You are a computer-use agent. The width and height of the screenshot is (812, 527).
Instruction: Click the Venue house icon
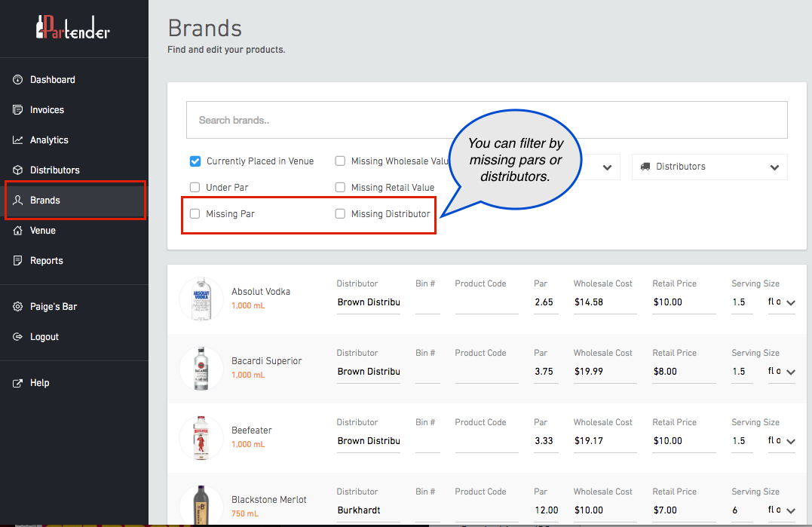coord(17,231)
